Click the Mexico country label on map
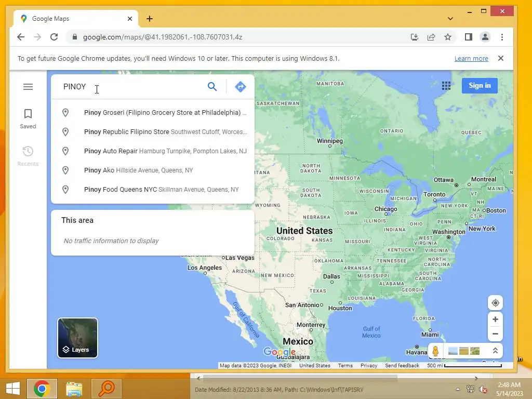The width and height of the screenshot is (532, 399). [298, 341]
